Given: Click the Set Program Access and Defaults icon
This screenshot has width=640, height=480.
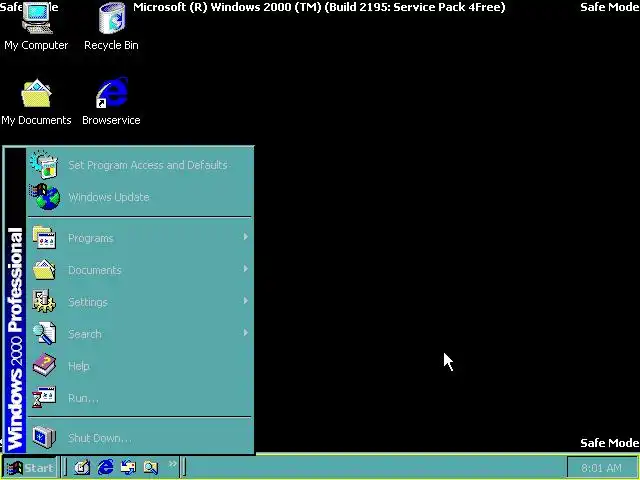Looking at the screenshot, I should [44, 164].
